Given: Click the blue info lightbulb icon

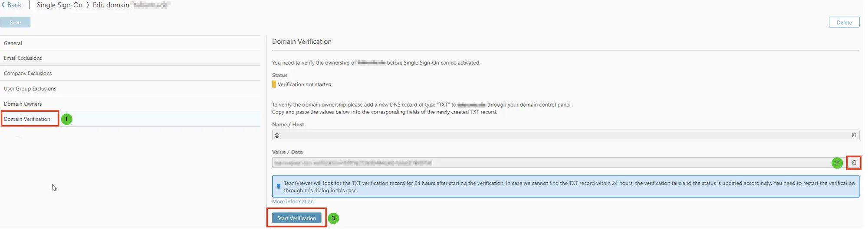Looking at the screenshot, I should (279, 187).
